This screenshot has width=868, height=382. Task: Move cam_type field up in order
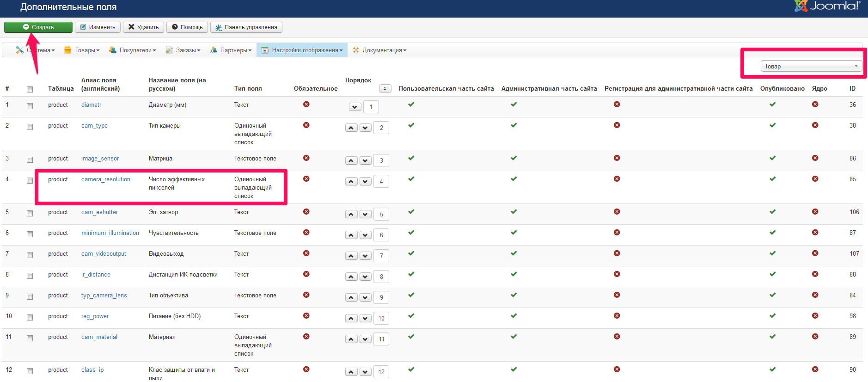[x=351, y=128]
